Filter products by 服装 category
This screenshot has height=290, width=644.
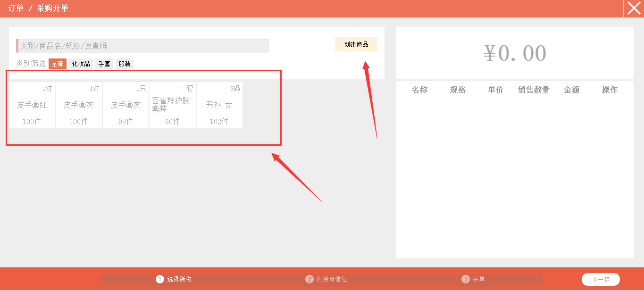tap(125, 64)
